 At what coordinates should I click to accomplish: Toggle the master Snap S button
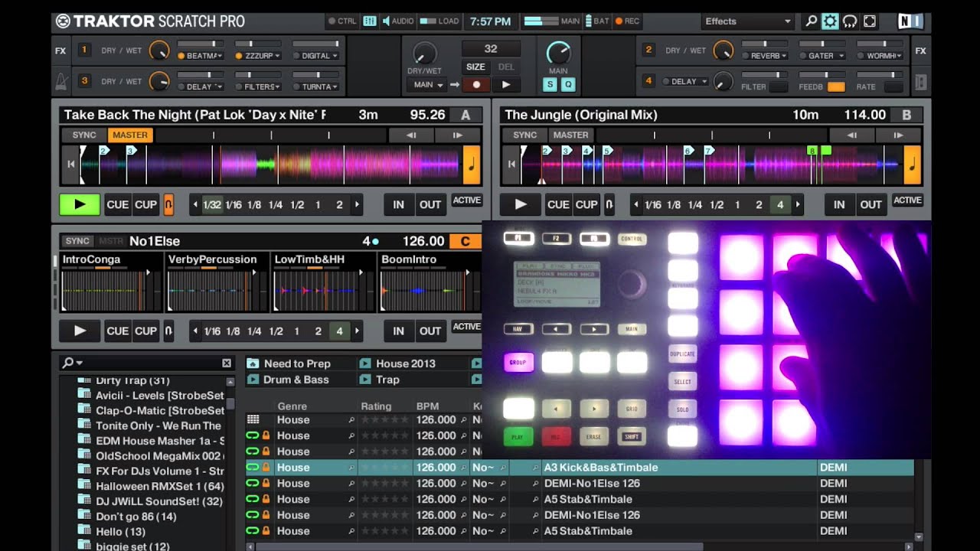click(550, 85)
